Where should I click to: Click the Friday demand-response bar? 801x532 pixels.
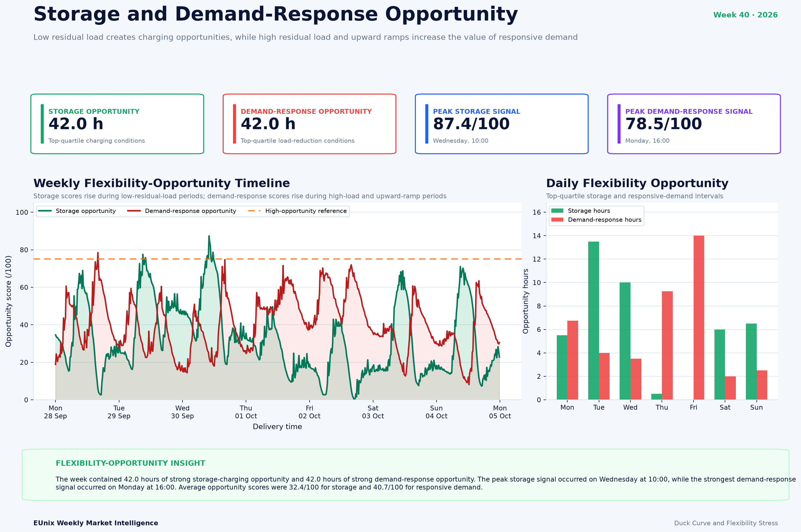[x=699, y=318]
